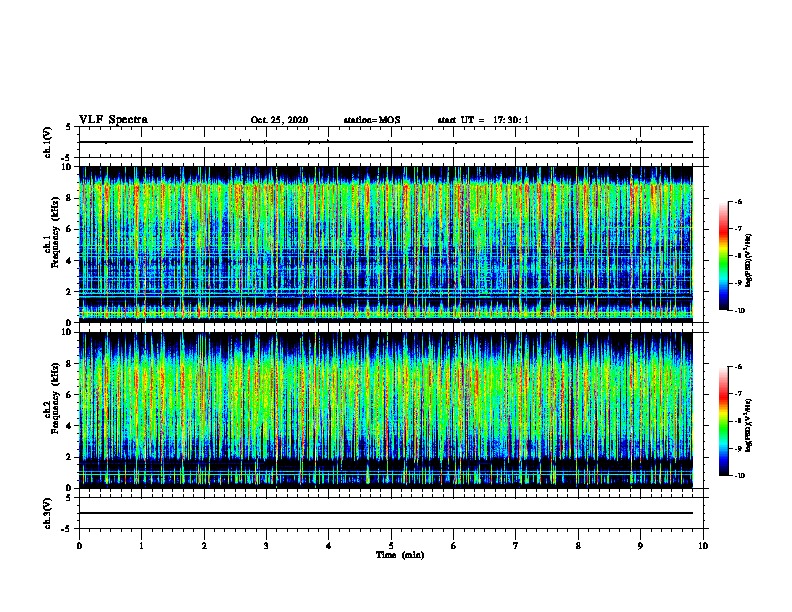The height and width of the screenshot is (612, 792).
Task: Click the "-10" label on ch.2 colorbar
Action: 739,476
